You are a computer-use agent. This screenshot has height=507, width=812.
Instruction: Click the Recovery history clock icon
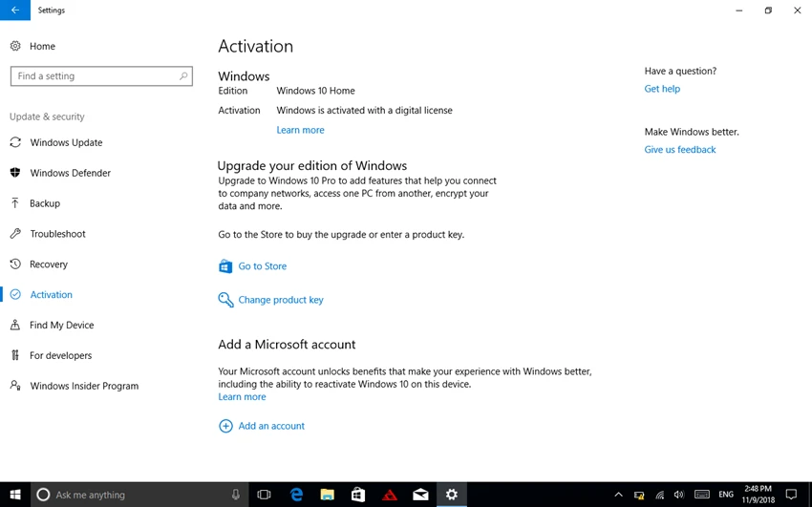click(x=15, y=264)
